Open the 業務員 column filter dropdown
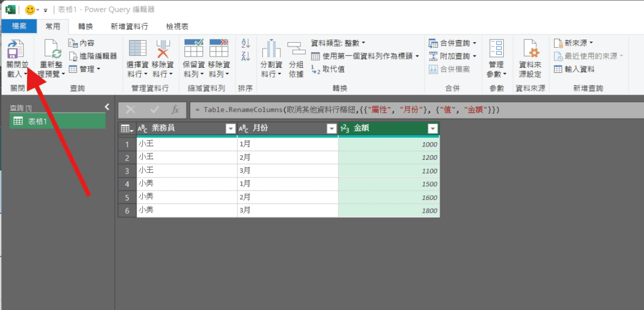This screenshot has width=644, height=310. pos(230,128)
